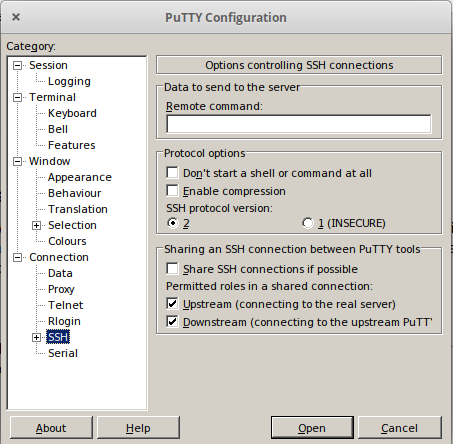Click the Remote command text field
The height and width of the screenshot is (444, 453).
[299, 124]
